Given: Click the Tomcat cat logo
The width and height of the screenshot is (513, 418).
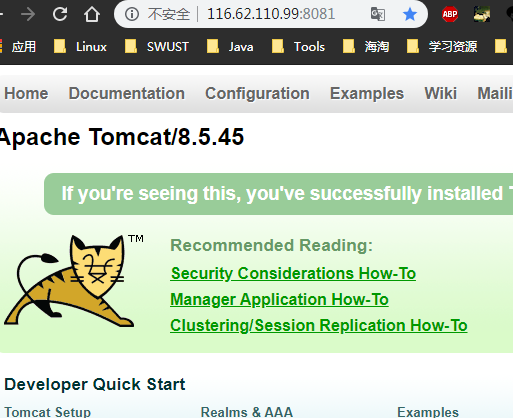Looking at the screenshot, I should click(x=69, y=280).
